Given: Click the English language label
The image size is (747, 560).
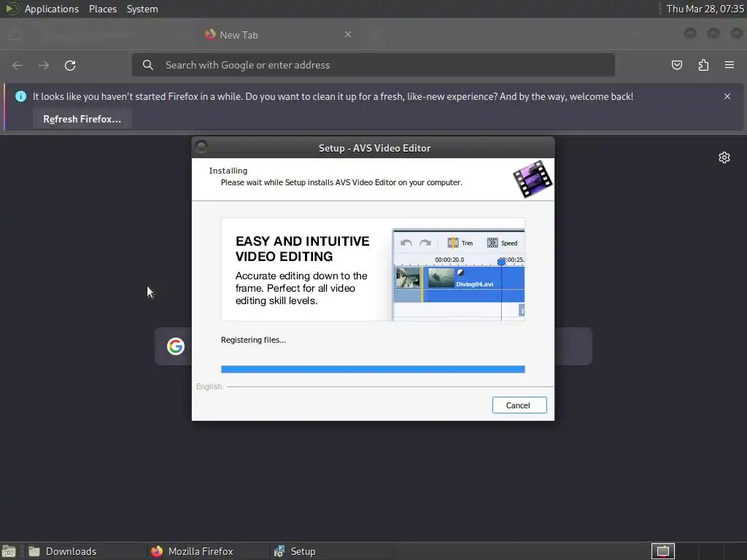Looking at the screenshot, I should (209, 386).
